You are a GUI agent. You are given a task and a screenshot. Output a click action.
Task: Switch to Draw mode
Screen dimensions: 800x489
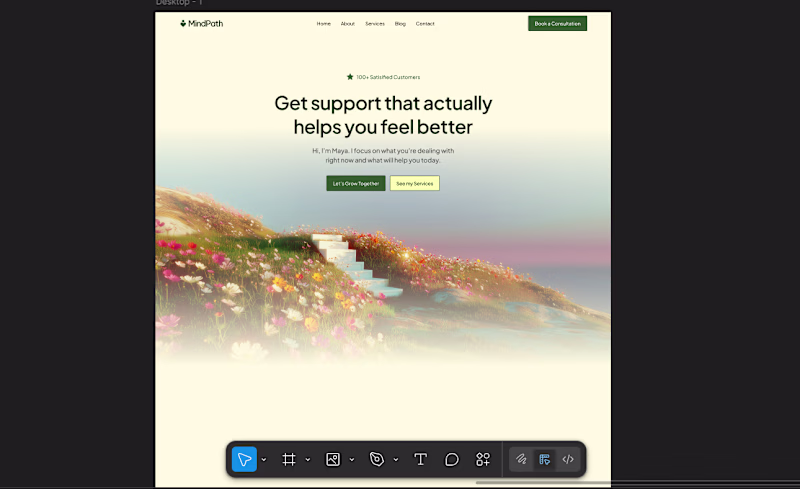pyautogui.click(x=521, y=459)
